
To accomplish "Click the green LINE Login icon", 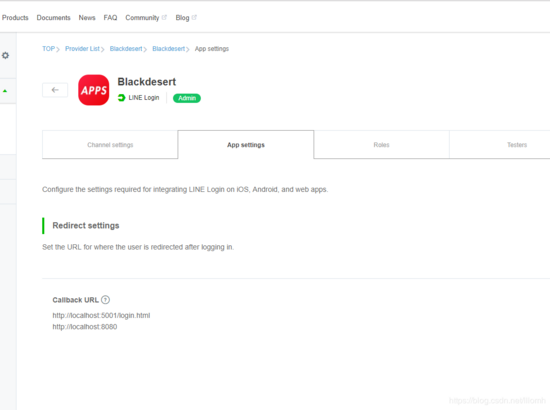I will [121, 98].
